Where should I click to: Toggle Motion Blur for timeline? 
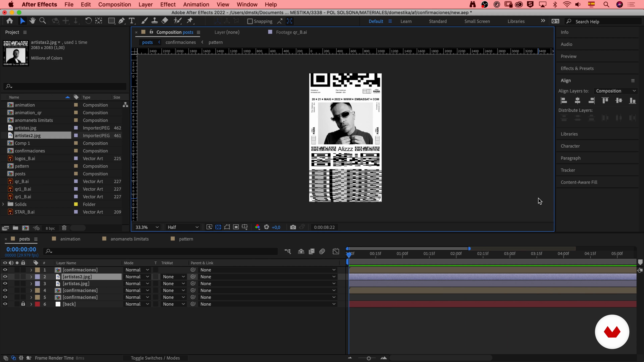pyautogui.click(x=322, y=251)
